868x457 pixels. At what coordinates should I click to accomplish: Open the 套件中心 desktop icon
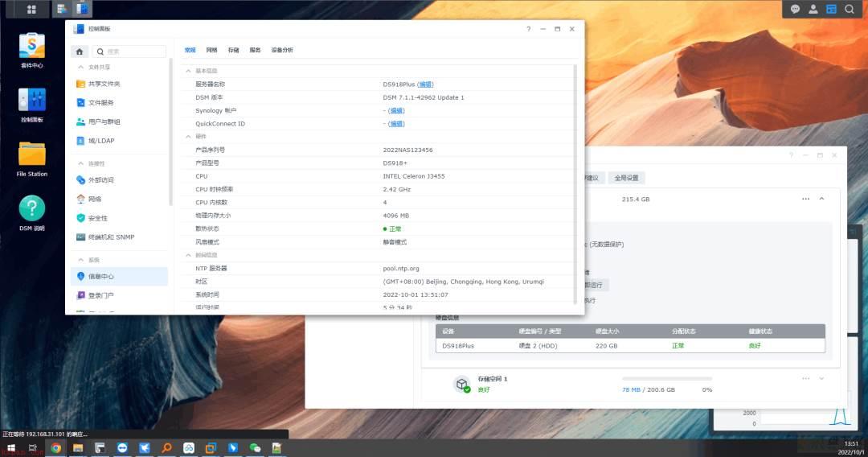tap(31, 51)
